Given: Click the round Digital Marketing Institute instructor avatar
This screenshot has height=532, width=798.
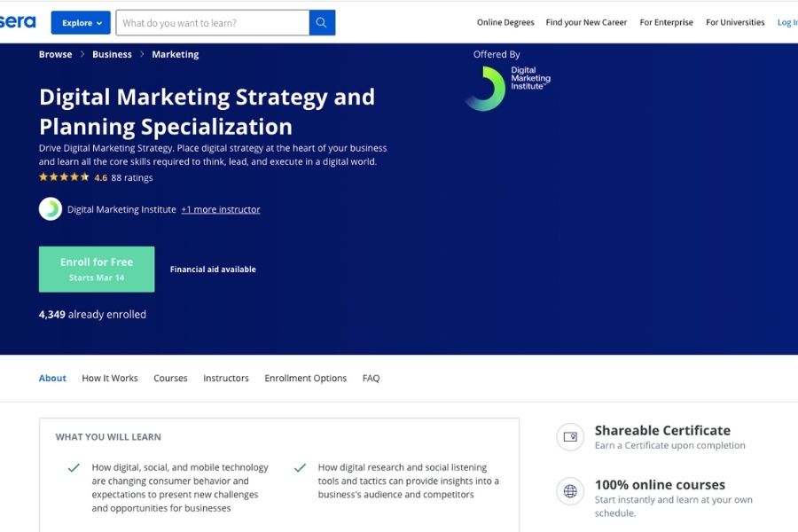Looking at the screenshot, I should (51, 208).
